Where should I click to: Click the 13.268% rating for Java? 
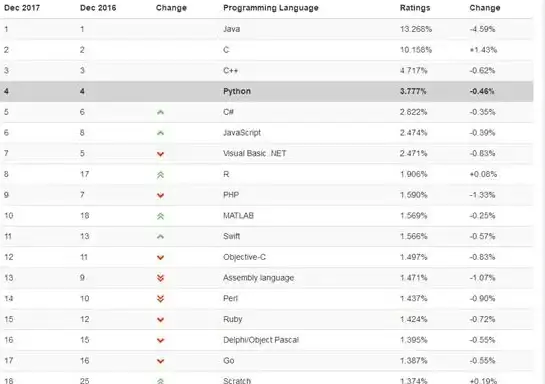point(416,29)
